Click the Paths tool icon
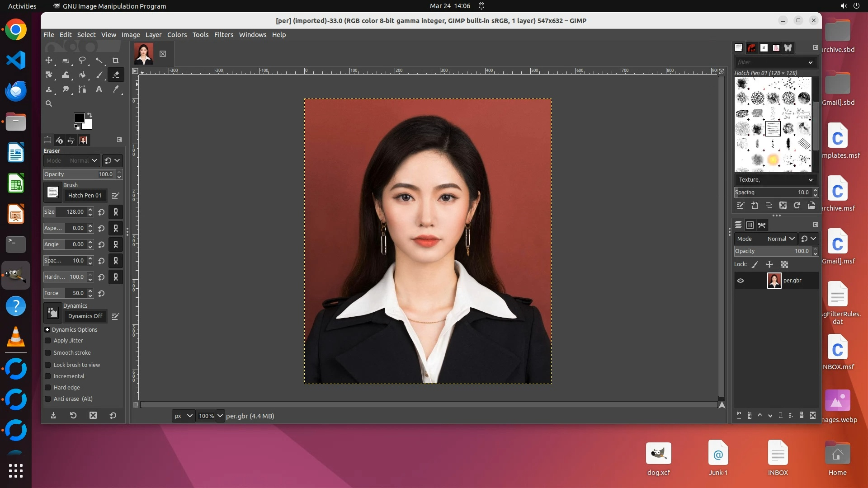Image resolution: width=868 pixels, height=488 pixels. coord(82,89)
